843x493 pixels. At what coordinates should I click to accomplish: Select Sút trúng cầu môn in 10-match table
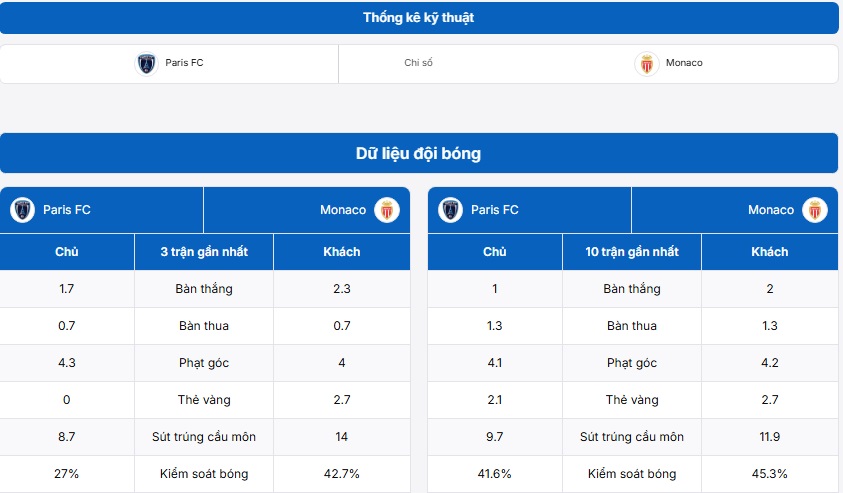(632, 437)
